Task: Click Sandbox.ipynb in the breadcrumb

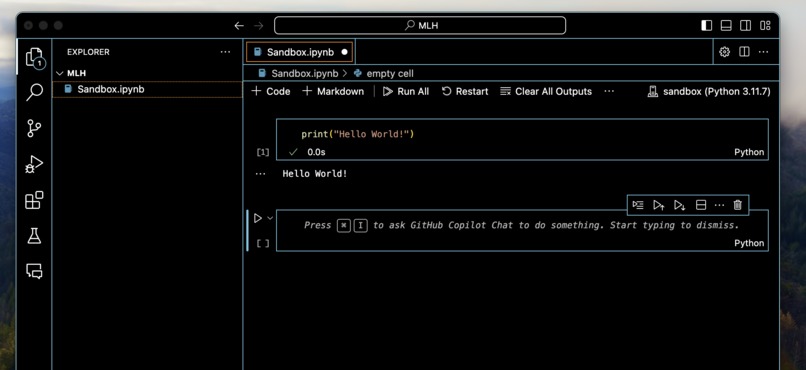Action: pyautogui.click(x=304, y=73)
